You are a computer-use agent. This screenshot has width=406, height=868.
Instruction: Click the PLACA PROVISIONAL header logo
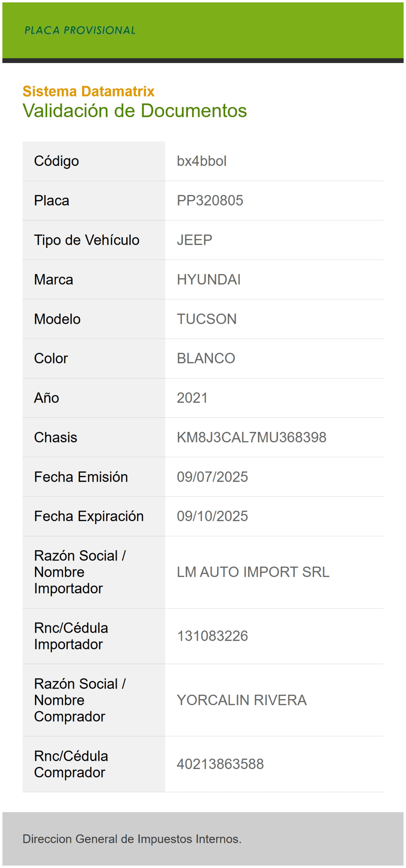[x=80, y=30]
